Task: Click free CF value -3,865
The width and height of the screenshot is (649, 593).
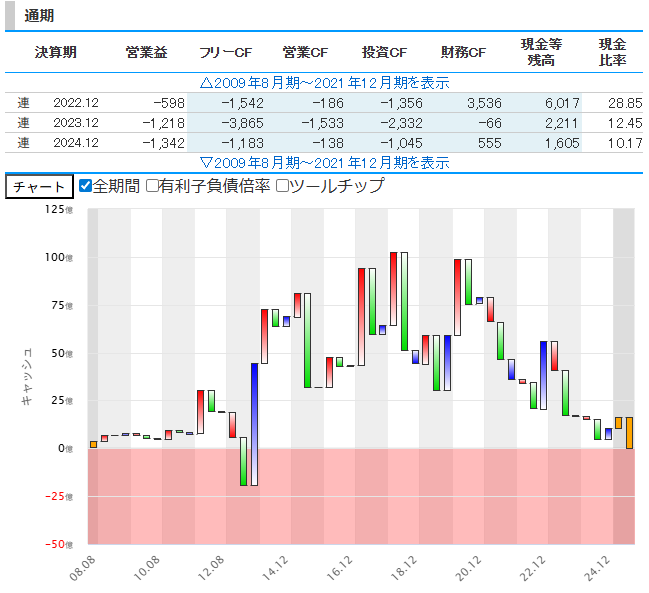Action: [x=243, y=123]
